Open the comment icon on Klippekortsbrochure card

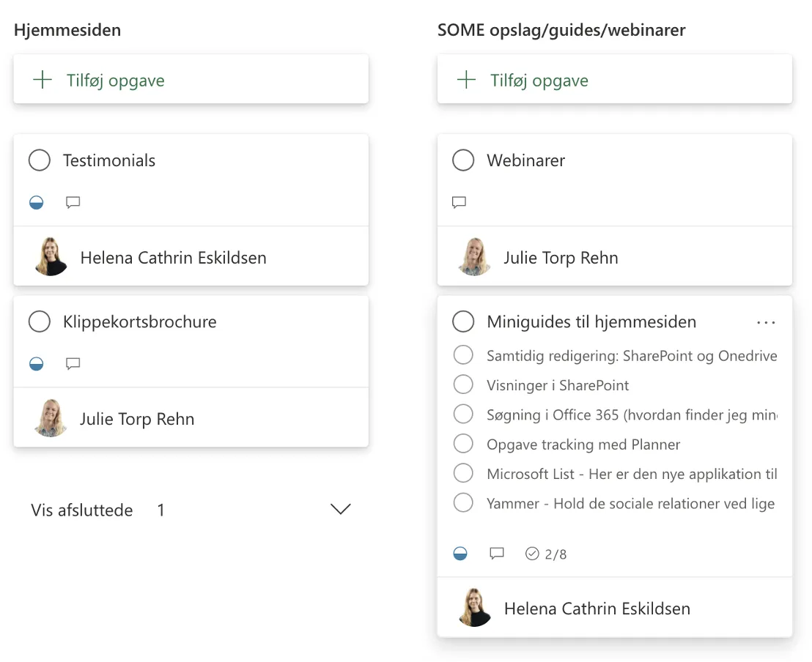coord(73,364)
